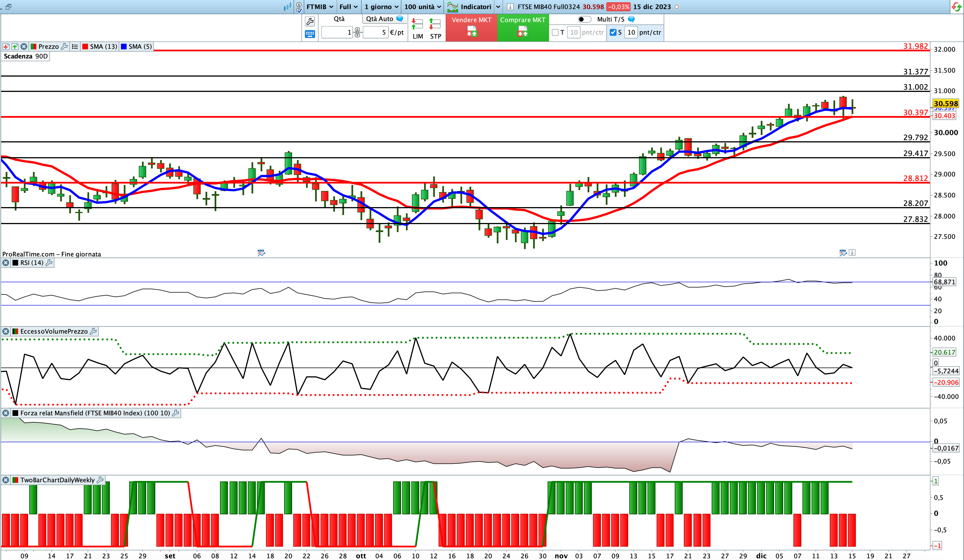Screen dimensions: 964x560
Task: Open the price panel indicator list icon
Action: [x=75, y=47]
